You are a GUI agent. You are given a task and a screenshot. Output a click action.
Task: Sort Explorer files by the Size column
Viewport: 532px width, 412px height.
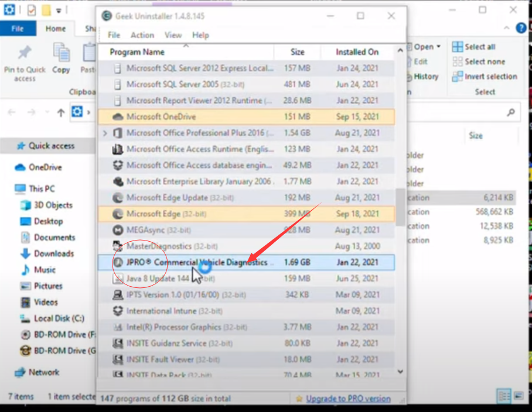[476, 136]
